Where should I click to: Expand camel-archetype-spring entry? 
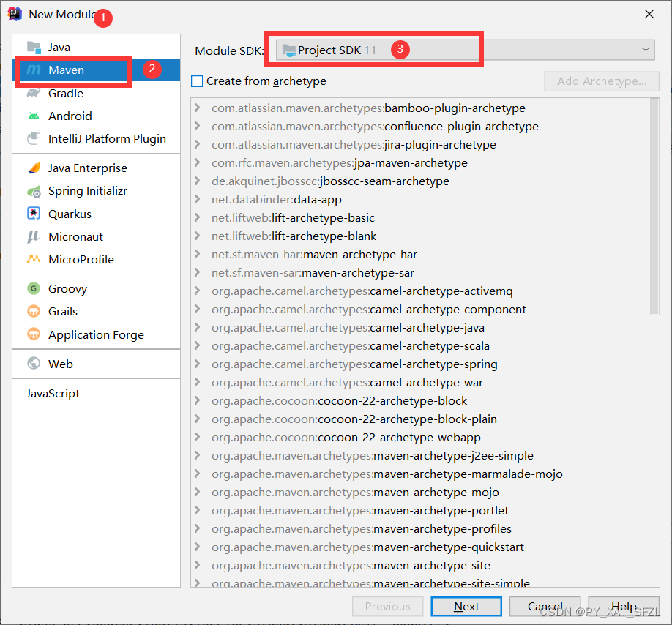[x=197, y=364]
